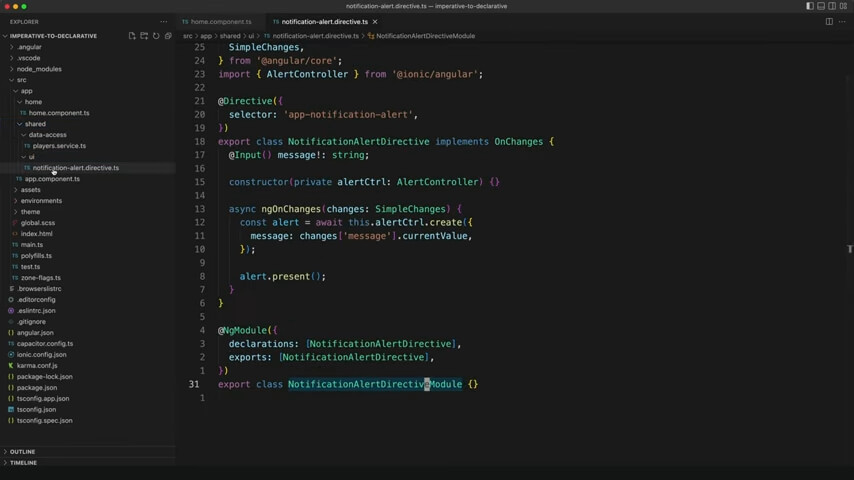Screen dimensions: 854x480
Task: Click the shared breadcrumb segment
Action: pos(230,36)
